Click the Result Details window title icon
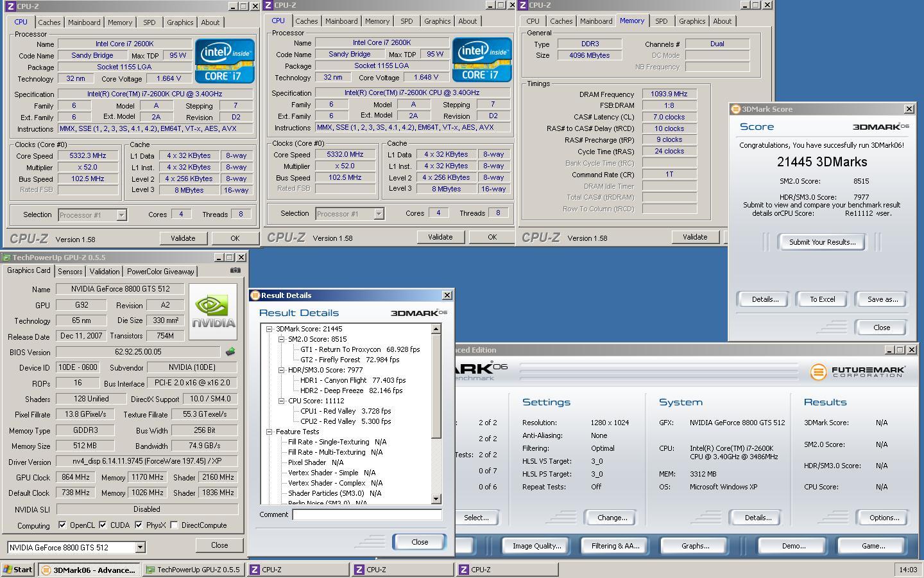Viewport: 924px width, 578px height. click(255, 295)
